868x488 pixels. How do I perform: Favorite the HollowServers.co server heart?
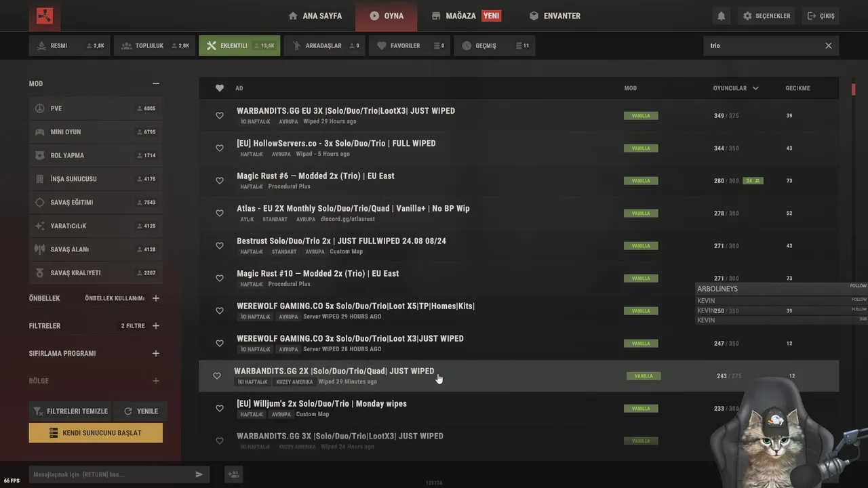click(220, 148)
